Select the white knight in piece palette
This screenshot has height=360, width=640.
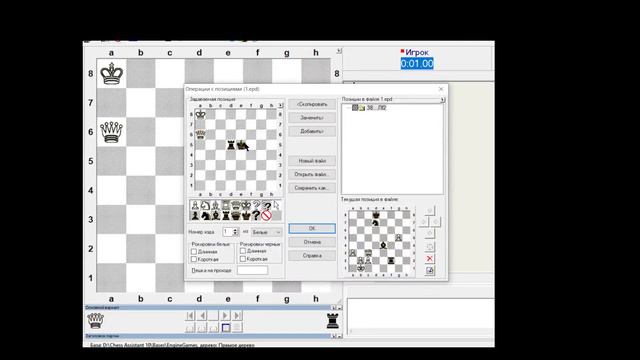click(205, 205)
